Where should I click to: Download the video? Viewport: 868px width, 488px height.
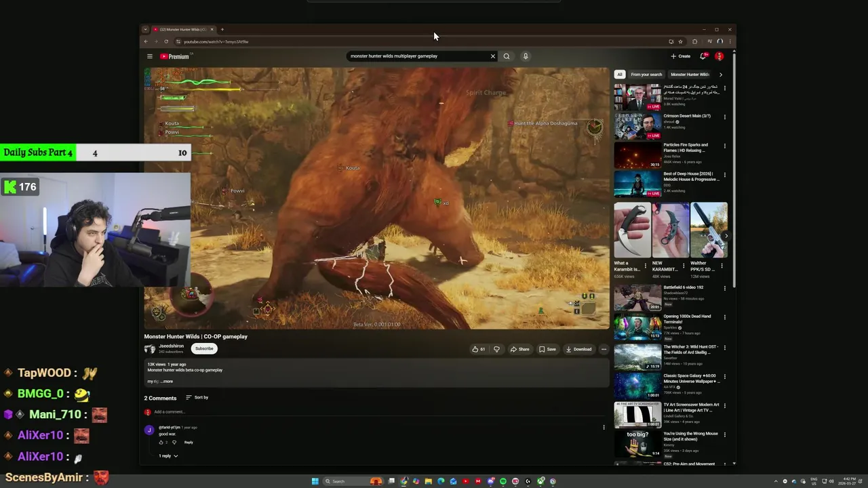pos(578,349)
